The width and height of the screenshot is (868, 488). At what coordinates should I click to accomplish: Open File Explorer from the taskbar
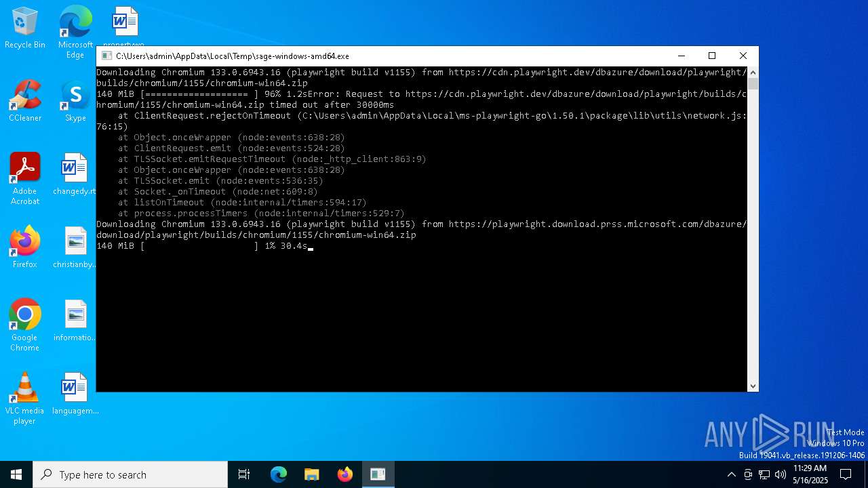(312, 474)
